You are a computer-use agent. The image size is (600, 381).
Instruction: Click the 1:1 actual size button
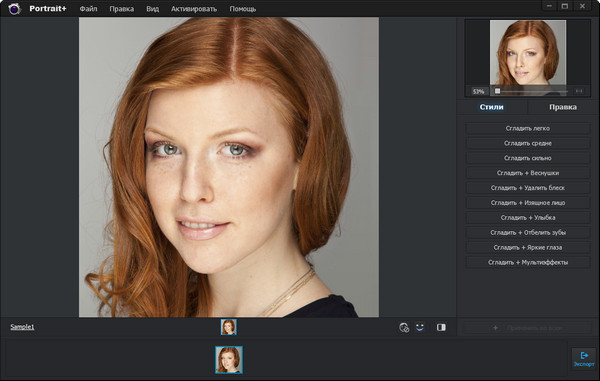coord(579,91)
